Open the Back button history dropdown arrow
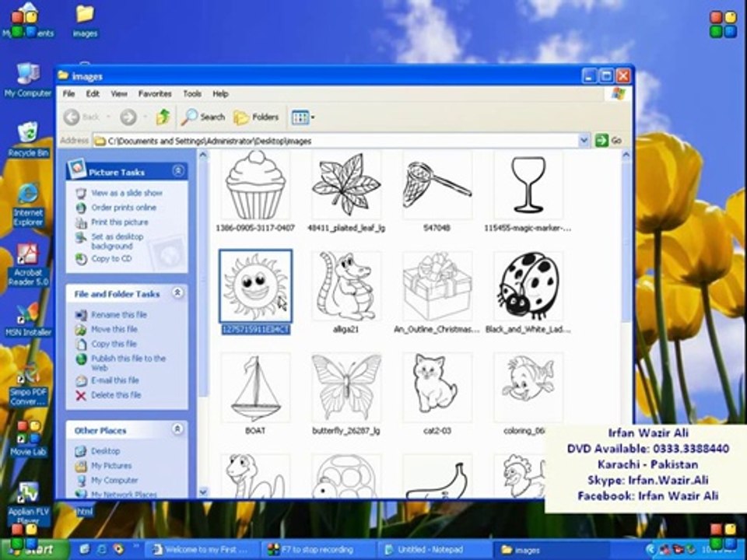747x560 pixels. [x=108, y=117]
